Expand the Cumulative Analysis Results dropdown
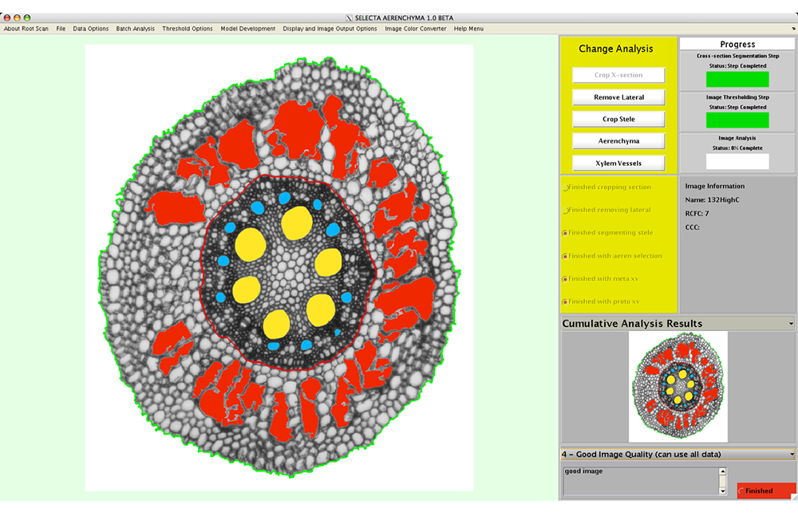Screen dimensions: 798x532 point(791,324)
